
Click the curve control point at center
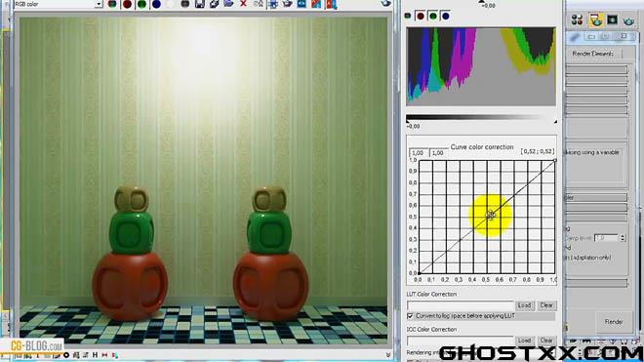click(x=491, y=215)
